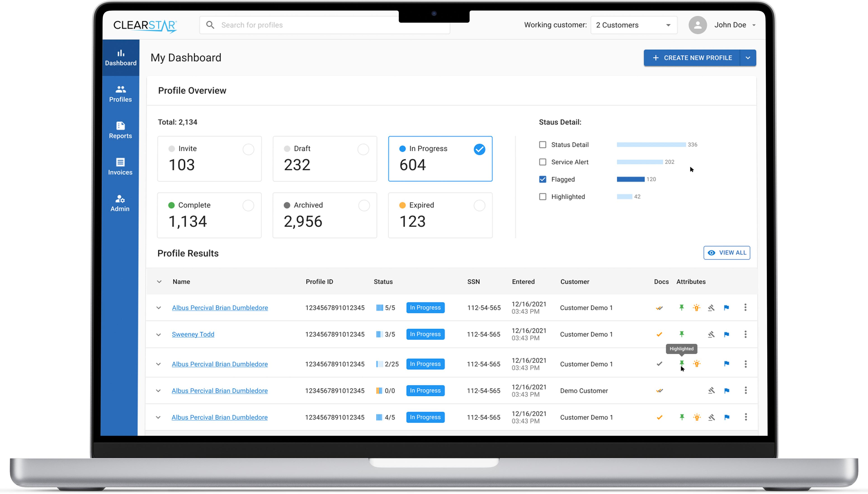Click lightbulb alert icon in first table row
Image resolution: width=868 pixels, height=494 pixels.
697,308
